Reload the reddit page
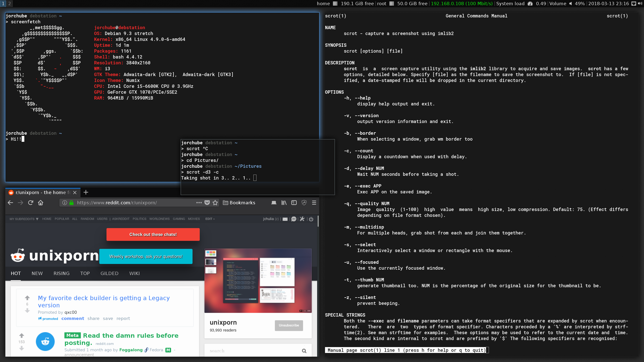Viewport: 644px width, 362px height. 31,203
